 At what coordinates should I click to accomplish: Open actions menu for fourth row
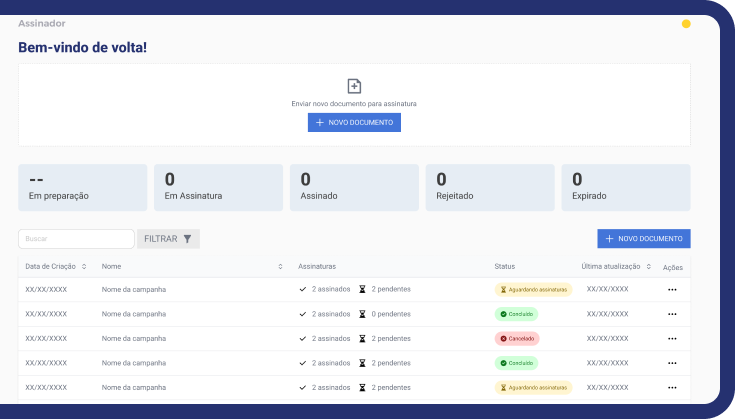point(672,363)
